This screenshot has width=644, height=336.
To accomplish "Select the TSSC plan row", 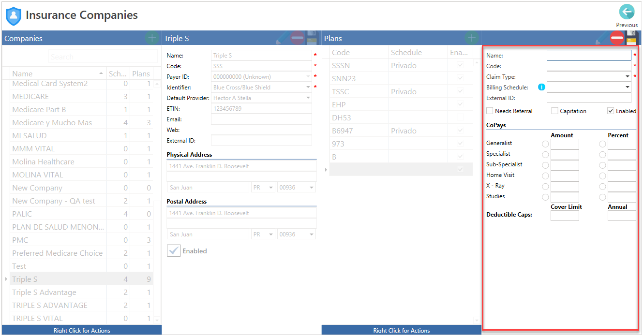I will (401, 91).
